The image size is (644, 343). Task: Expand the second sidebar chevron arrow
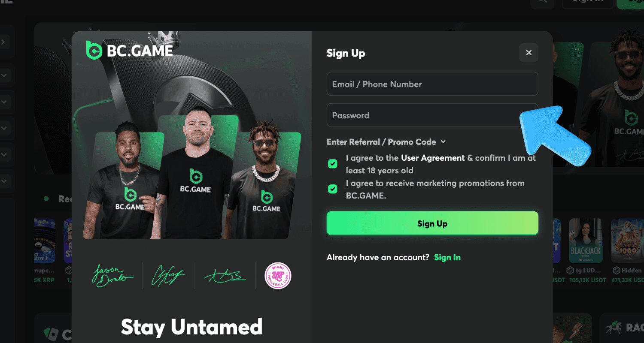pos(3,75)
